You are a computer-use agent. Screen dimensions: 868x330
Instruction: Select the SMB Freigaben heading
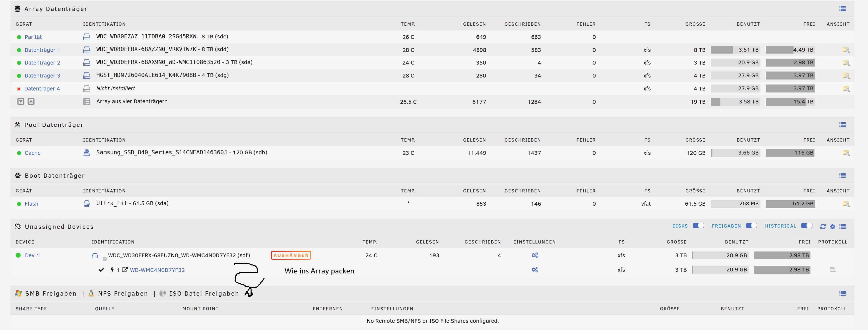[51, 294]
